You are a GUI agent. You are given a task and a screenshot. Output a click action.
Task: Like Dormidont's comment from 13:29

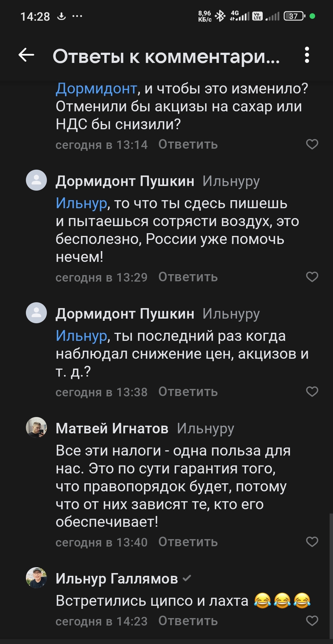pyautogui.click(x=312, y=277)
